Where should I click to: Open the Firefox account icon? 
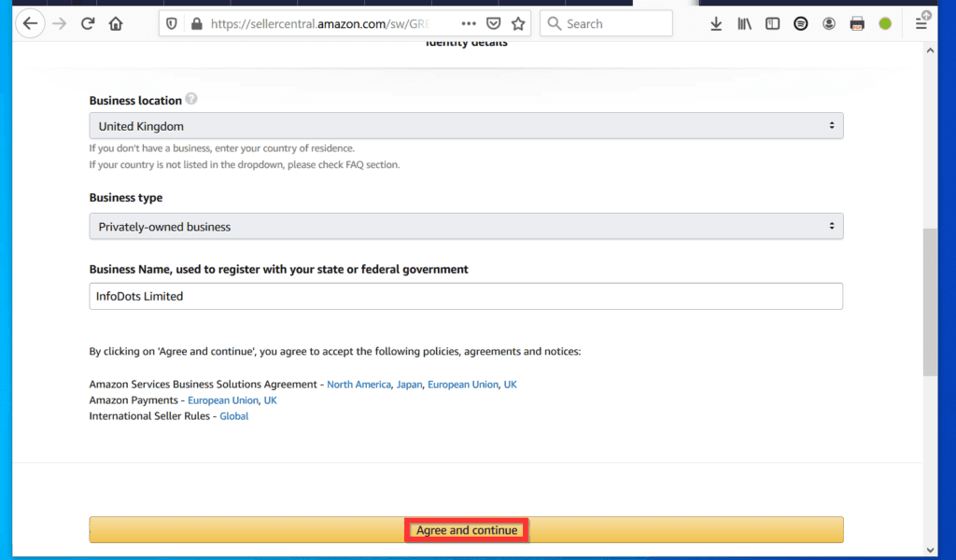pyautogui.click(x=829, y=23)
